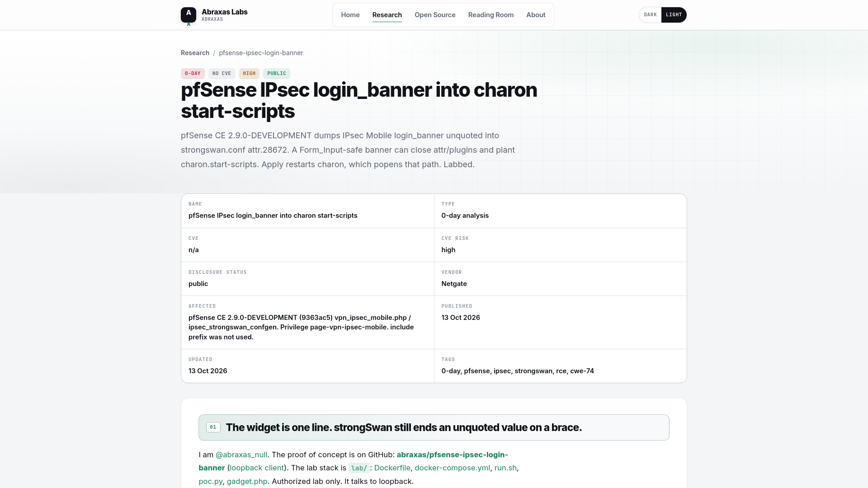This screenshot has width=868, height=488.
Task: Click the pfsense-ipsec-login-banner breadcrumb text
Action: pyautogui.click(x=261, y=53)
